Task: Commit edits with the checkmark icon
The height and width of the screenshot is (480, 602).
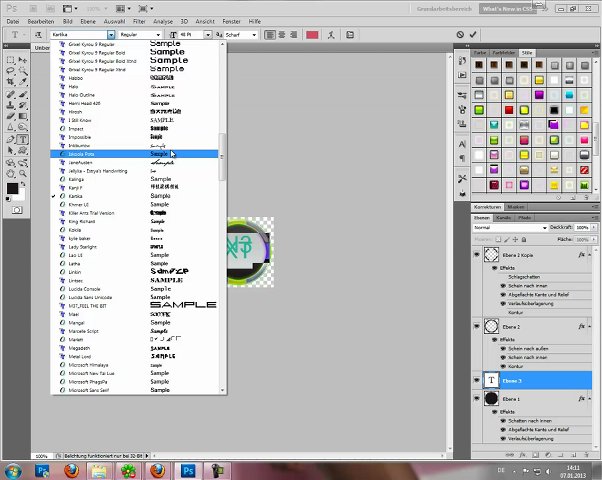Action: [473, 35]
